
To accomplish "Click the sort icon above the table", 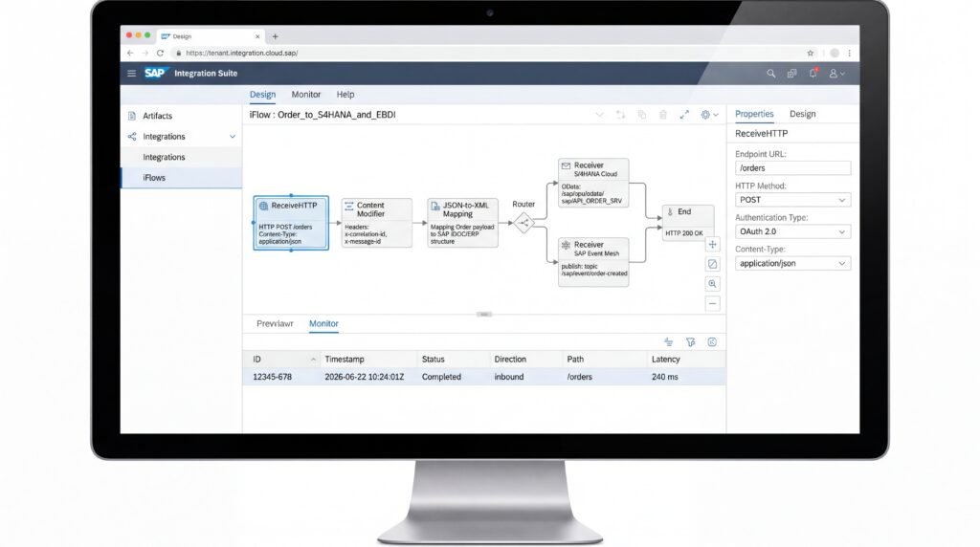I will click(669, 342).
